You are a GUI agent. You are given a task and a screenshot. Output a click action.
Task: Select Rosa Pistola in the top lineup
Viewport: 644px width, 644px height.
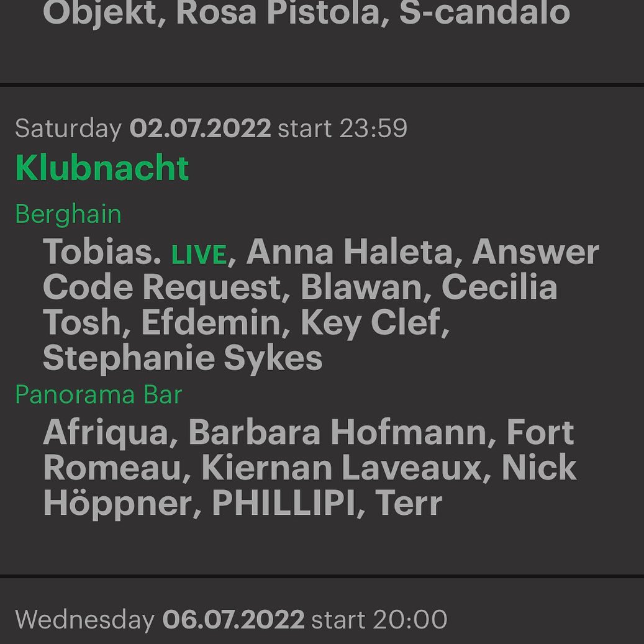278,12
